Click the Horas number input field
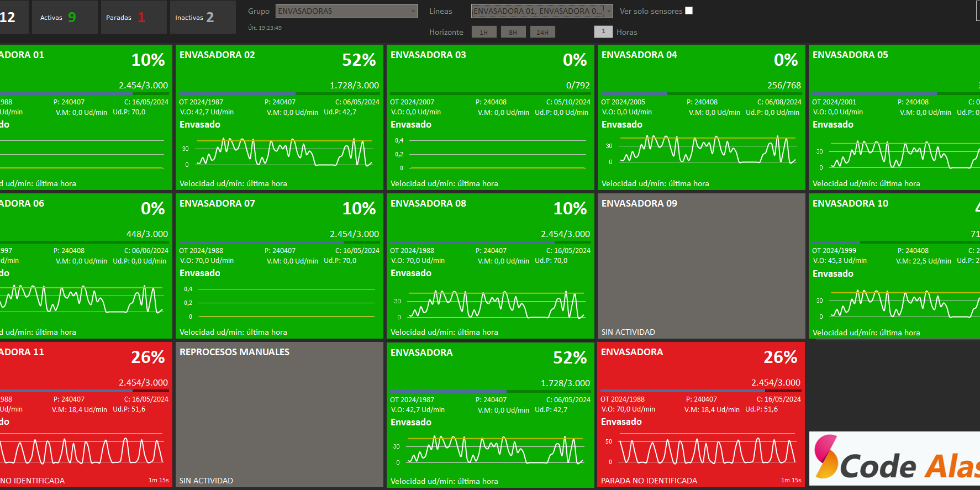Screen dimensions: 980x490 (603, 31)
